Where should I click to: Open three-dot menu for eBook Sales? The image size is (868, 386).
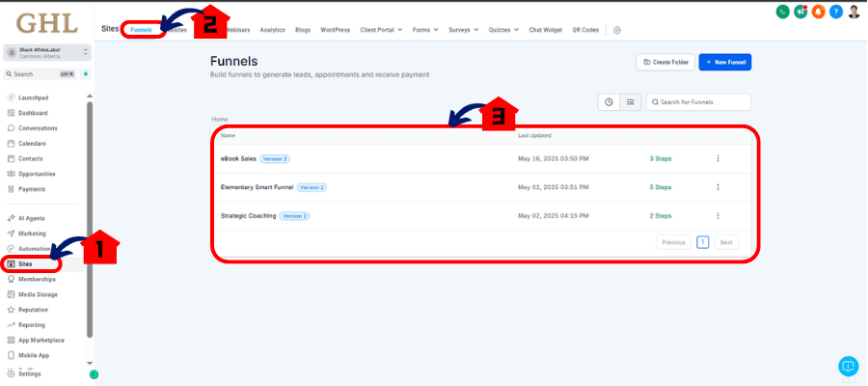pos(718,158)
